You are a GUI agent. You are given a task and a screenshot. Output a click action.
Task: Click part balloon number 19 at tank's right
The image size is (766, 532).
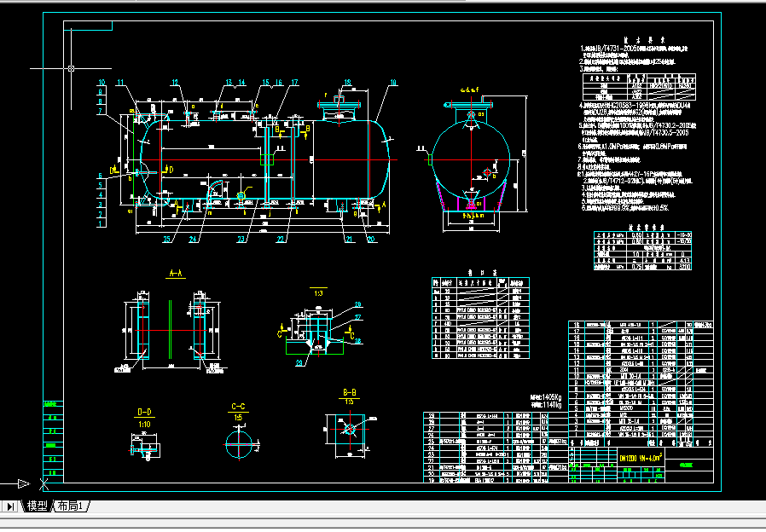click(x=392, y=83)
